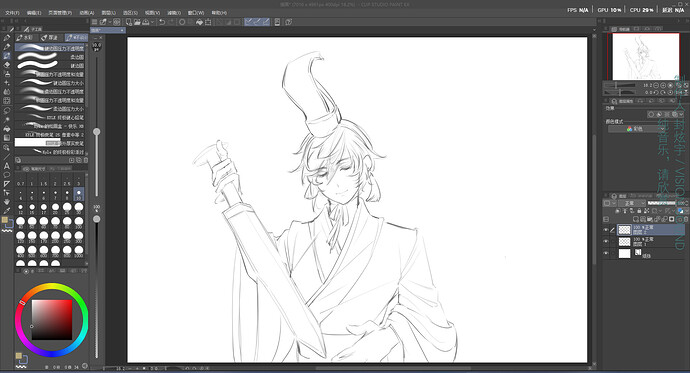Open the command bar menu icon at left end
The width and height of the screenshot is (690, 373).
point(95,22)
